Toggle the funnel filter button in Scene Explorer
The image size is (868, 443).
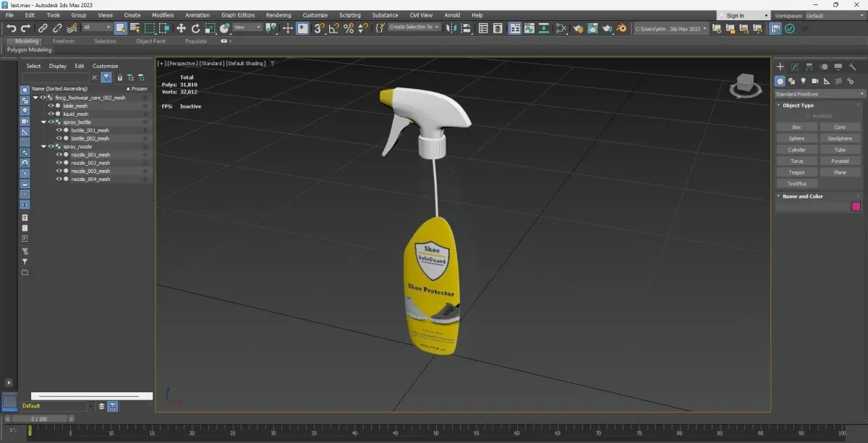pos(106,77)
